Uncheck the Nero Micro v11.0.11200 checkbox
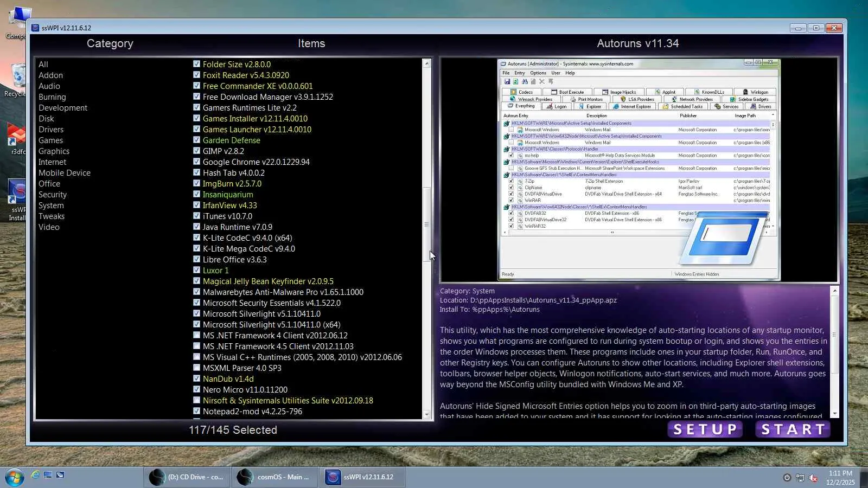 tap(197, 389)
